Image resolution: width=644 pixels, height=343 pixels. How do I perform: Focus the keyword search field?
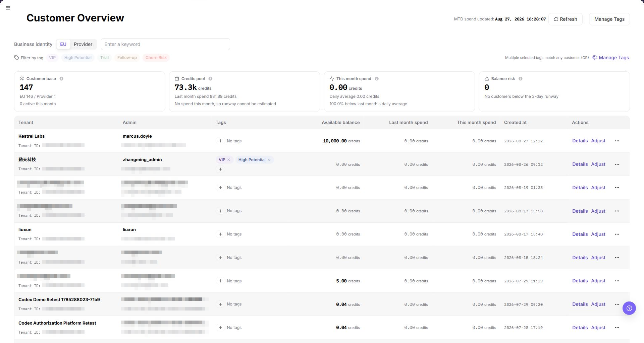pyautogui.click(x=165, y=44)
